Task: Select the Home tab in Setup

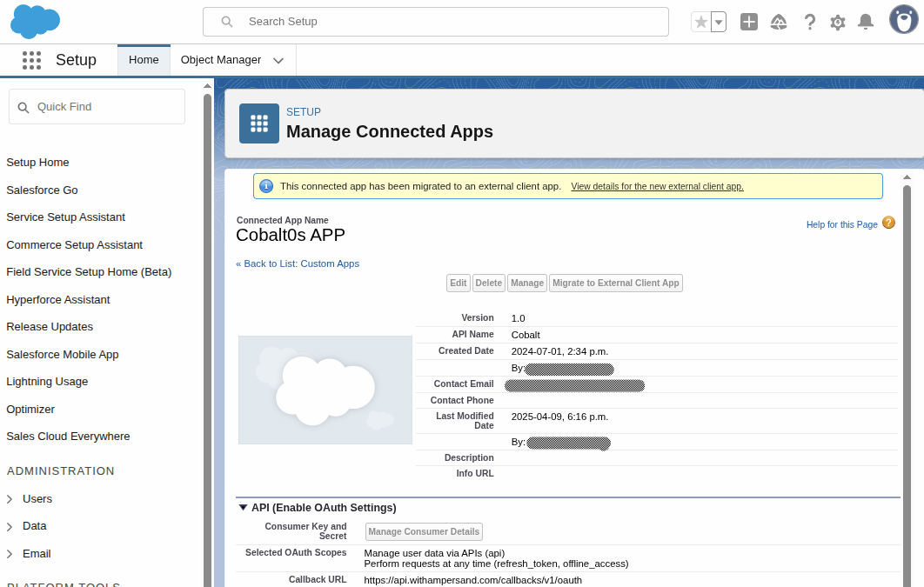Action: click(x=143, y=60)
